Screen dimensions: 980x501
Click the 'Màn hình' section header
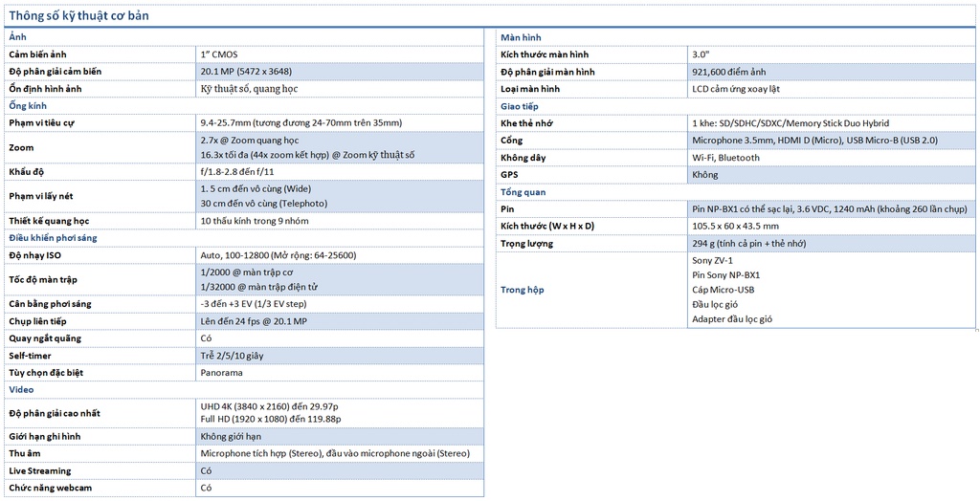pos(521,37)
